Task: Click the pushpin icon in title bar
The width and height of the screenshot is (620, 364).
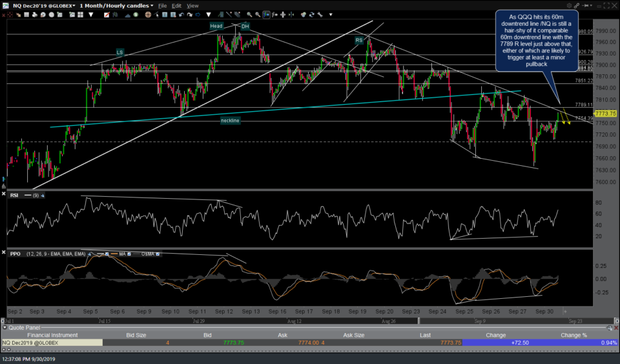Action: coord(586,6)
